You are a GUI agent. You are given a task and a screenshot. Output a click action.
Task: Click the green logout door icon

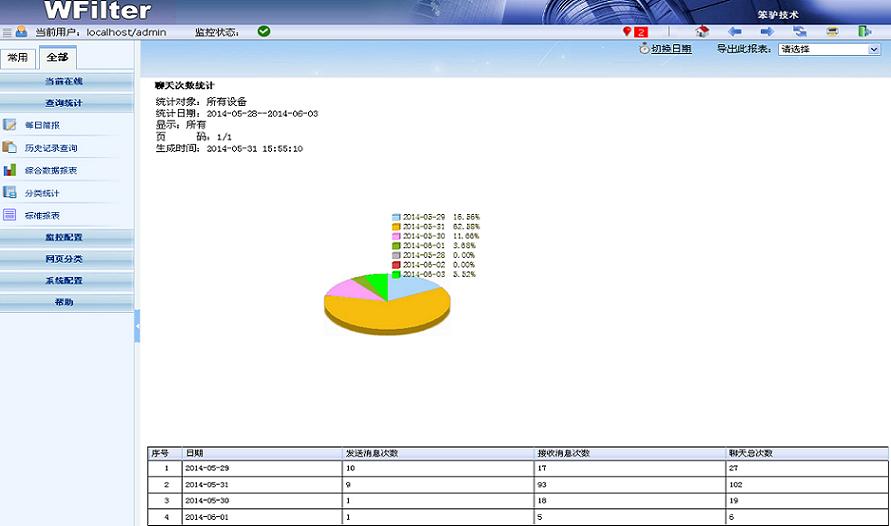[x=864, y=32]
